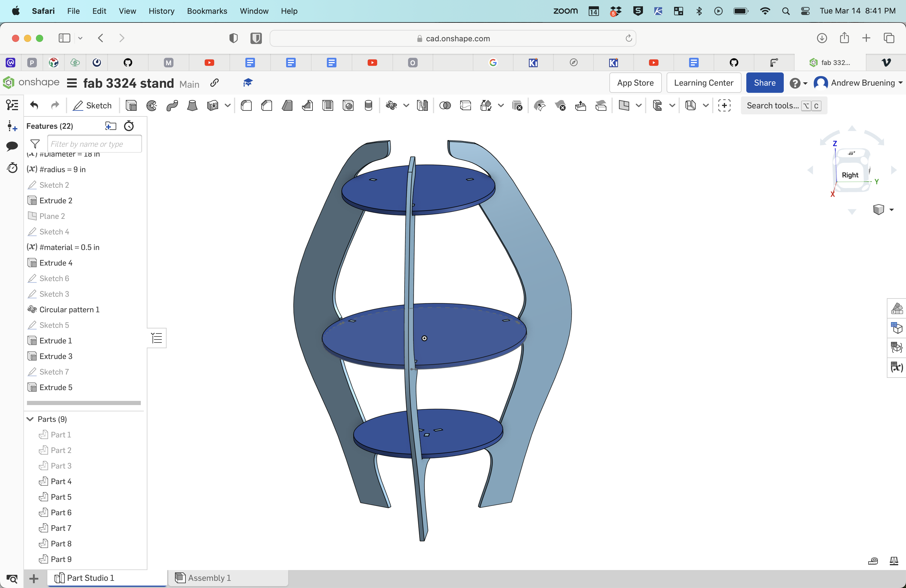Open the App Store

635,83
